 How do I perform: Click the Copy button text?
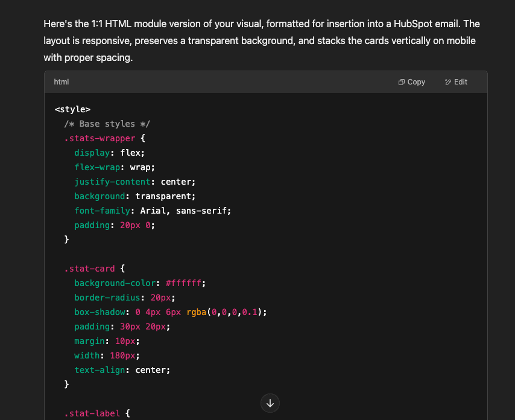pos(415,81)
